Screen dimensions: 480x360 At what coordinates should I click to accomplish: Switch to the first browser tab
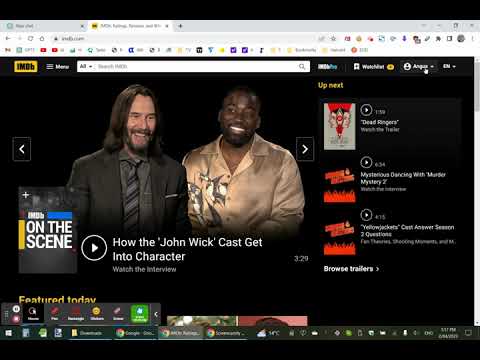point(46,26)
